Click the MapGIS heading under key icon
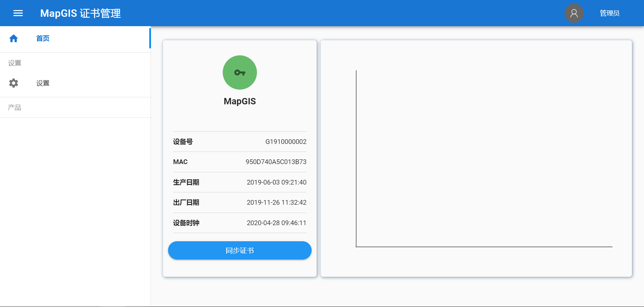This screenshot has height=307, width=644. (x=239, y=101)
